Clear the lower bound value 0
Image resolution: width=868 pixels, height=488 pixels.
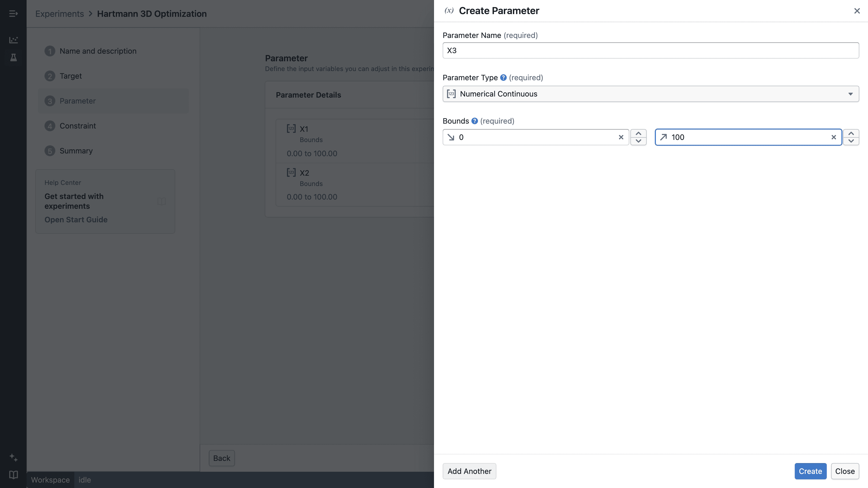[621, 137]
